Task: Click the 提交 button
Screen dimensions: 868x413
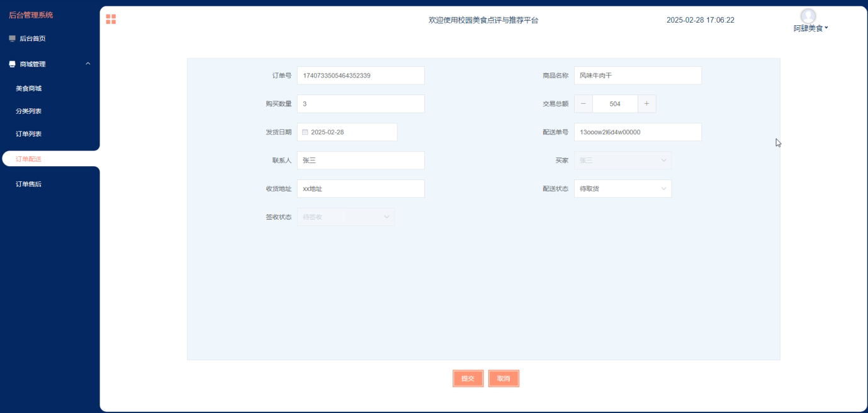Action: click(468, 378)
